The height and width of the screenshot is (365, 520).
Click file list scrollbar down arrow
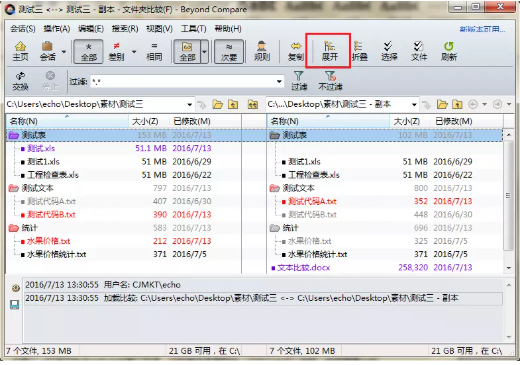509,268
